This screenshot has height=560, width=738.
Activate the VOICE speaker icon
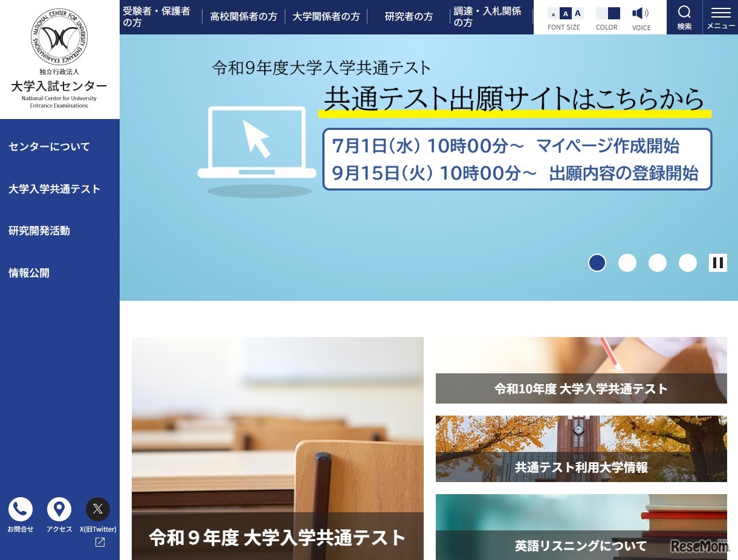(x=641, y=13)
